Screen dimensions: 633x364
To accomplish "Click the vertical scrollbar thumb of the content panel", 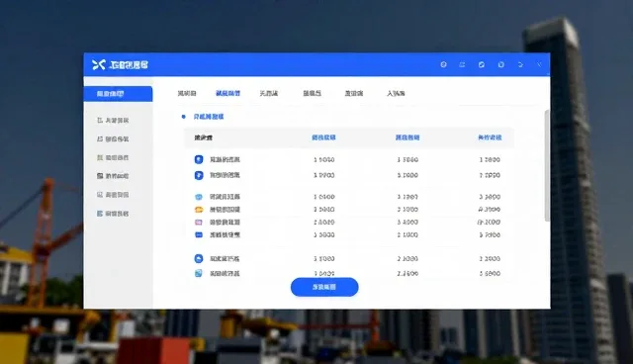I will pyautogui.click(x=547, y=165).
